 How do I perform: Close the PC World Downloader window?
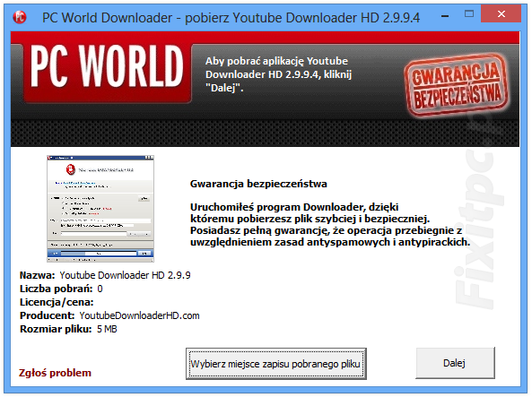pyautogui.click(x=501, y=14)
